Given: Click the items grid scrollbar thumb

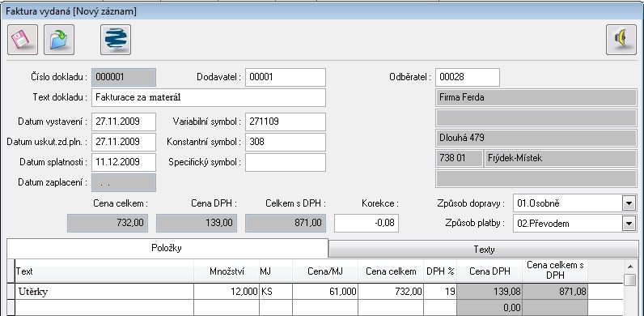Looking at the screenshot, I should pos(630,280).
